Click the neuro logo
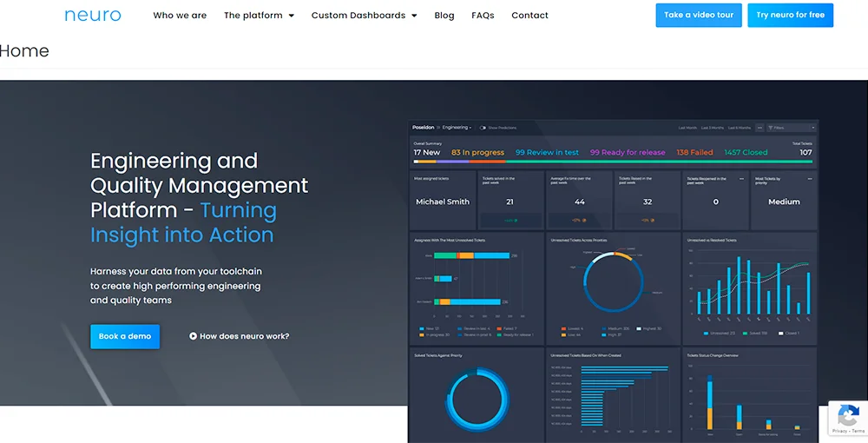 [93, 16]
